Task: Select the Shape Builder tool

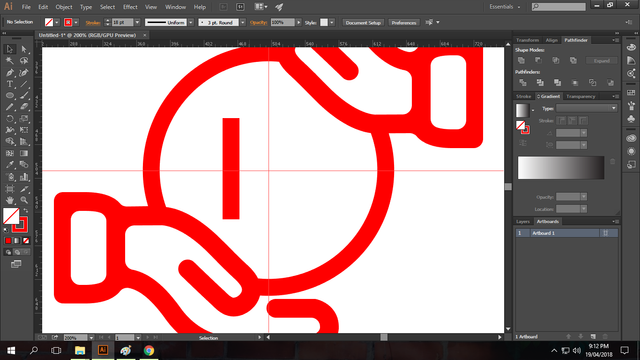Action: pyautogui.click(x=10, y=142)
